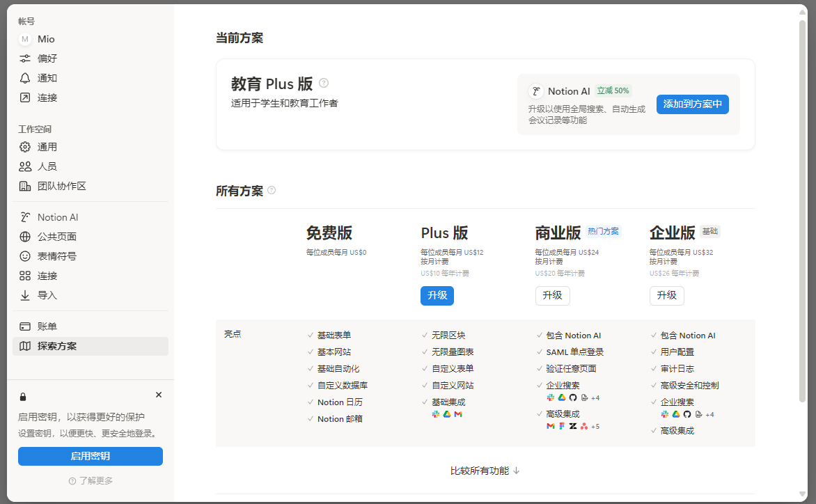Click the 偏好 sliders icon
Viewport: 816px width, 504px height.
pos(25,58)
